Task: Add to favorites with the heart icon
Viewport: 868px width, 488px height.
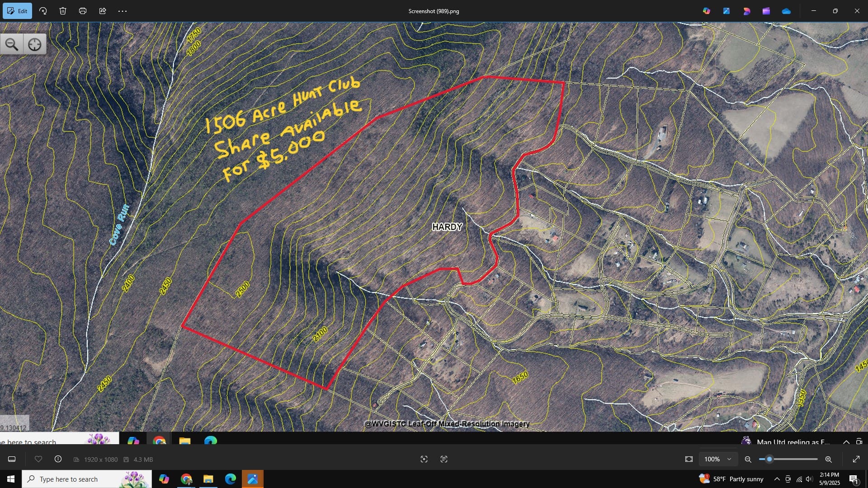Action: point(38,459)
